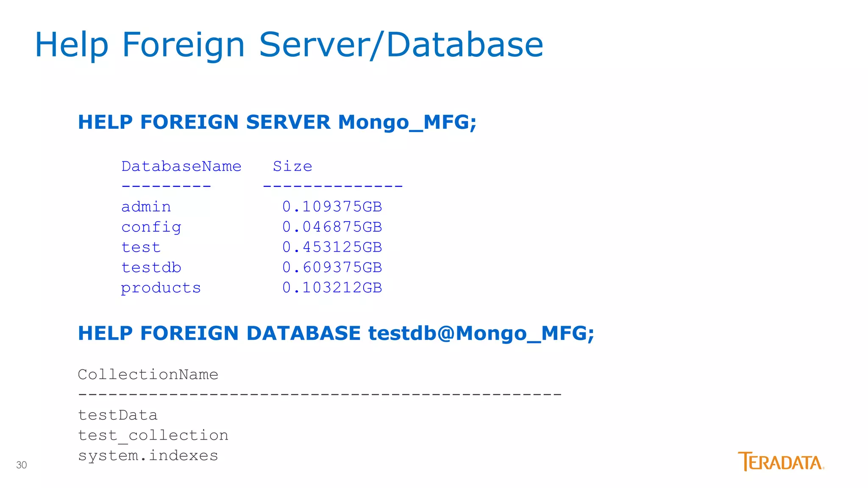Click the size value 0.109375GB
Viewport: 868px width, 488px height.
(x=332, y=207)
